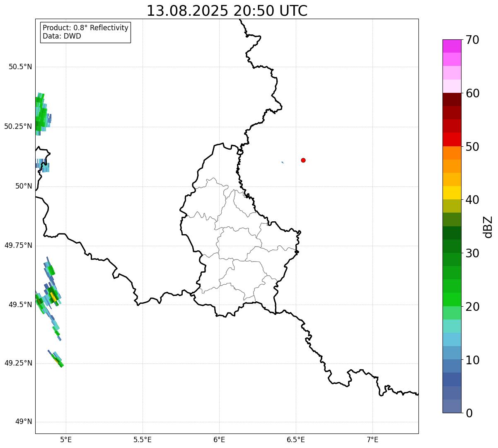
Task: Click the colorbar tick label 0
Action: [469, 413]
